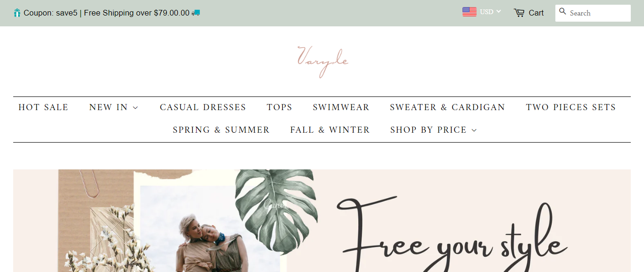Viewport: 644px width, 272px height.
Task: Open the SWIMWEAR category
Action: [341, 107]
